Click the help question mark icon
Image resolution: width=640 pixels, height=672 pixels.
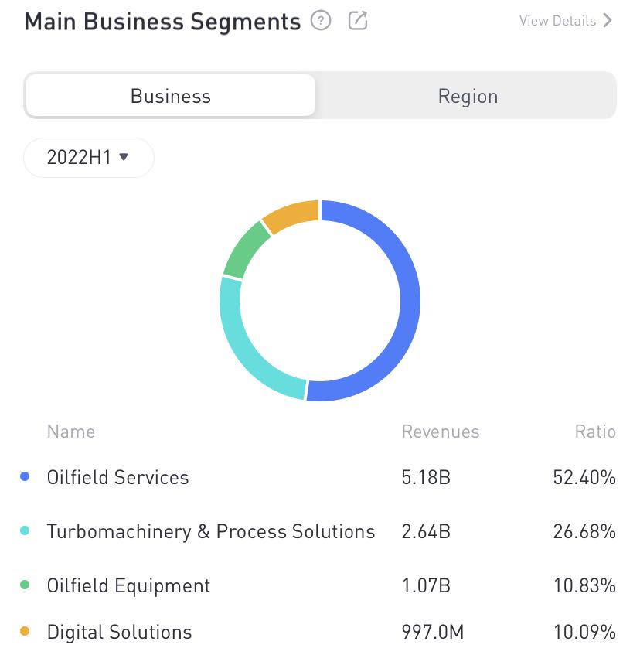coord(320,21)
